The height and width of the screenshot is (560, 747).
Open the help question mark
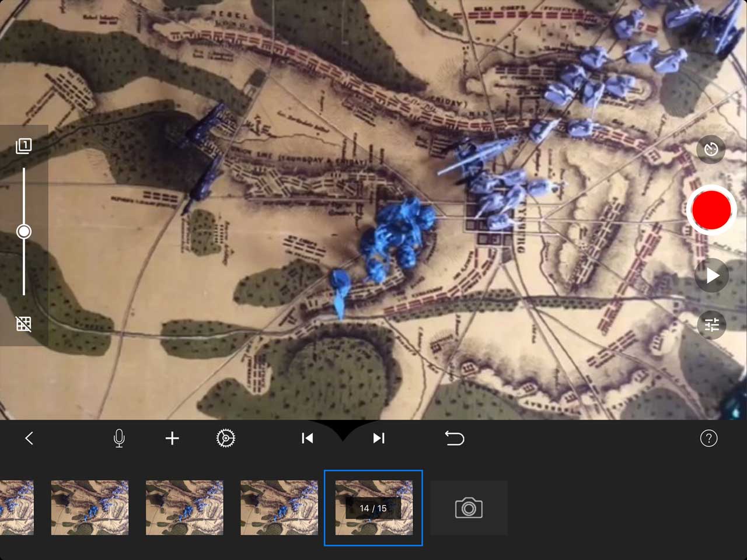[708, 438]
